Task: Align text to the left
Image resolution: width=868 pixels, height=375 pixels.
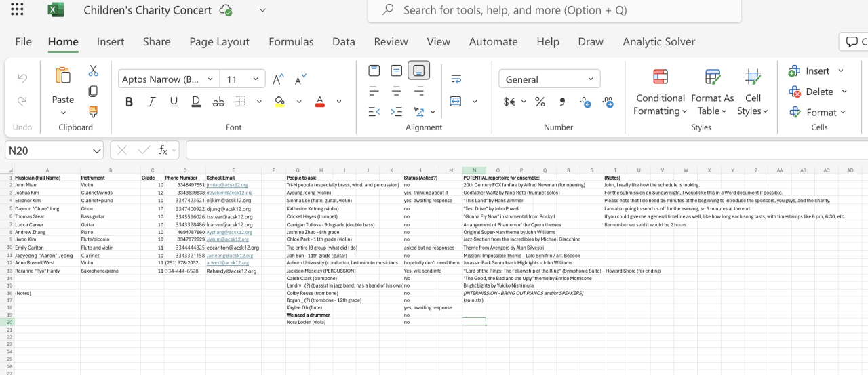Action: [x=374, y=91]
